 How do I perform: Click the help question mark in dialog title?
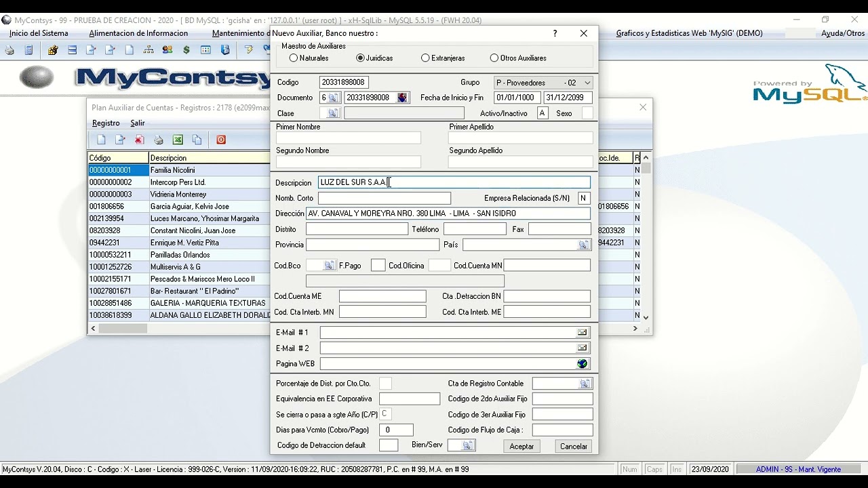[555, 33]
